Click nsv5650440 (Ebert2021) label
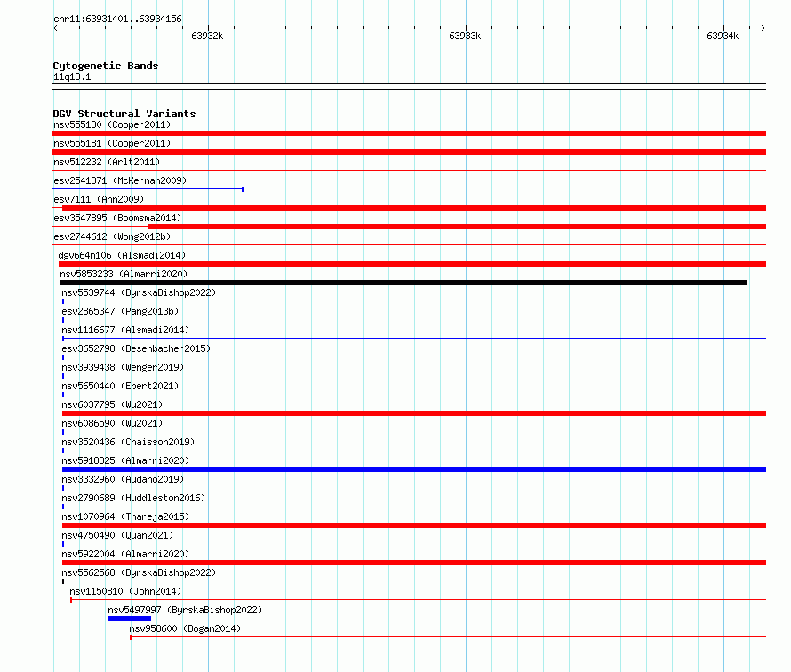Screen dimensions: 791x672 coord(120,386)
